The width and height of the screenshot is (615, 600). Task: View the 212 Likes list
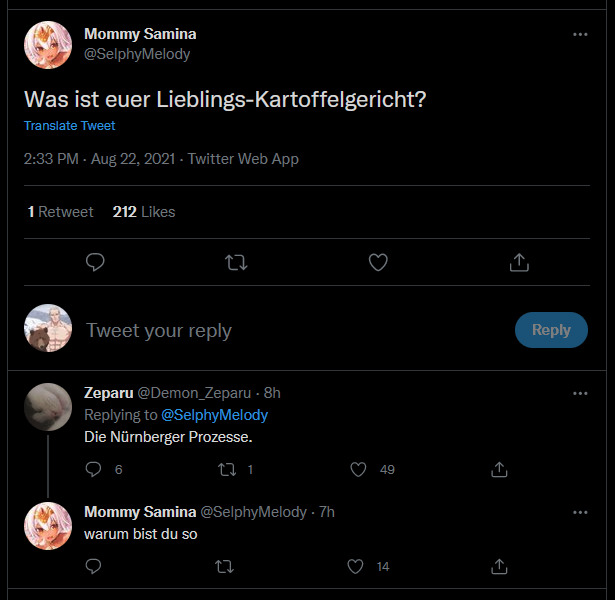144,212
